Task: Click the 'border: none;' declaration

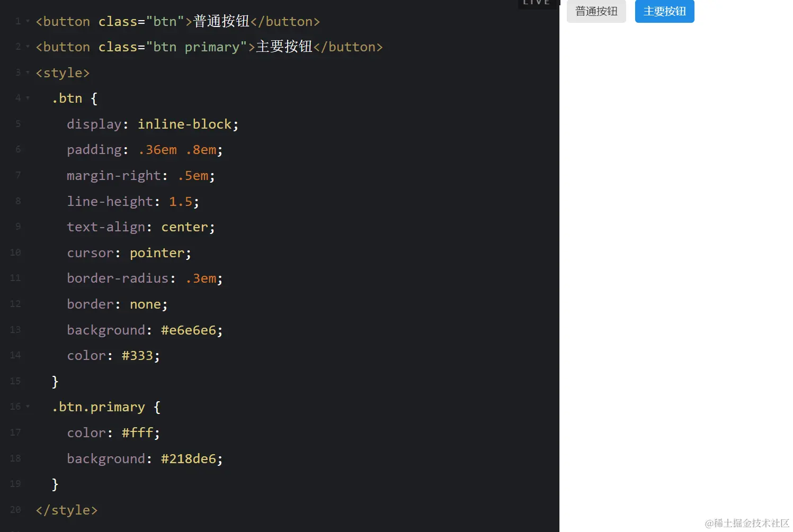Action: tap(117, 304)
